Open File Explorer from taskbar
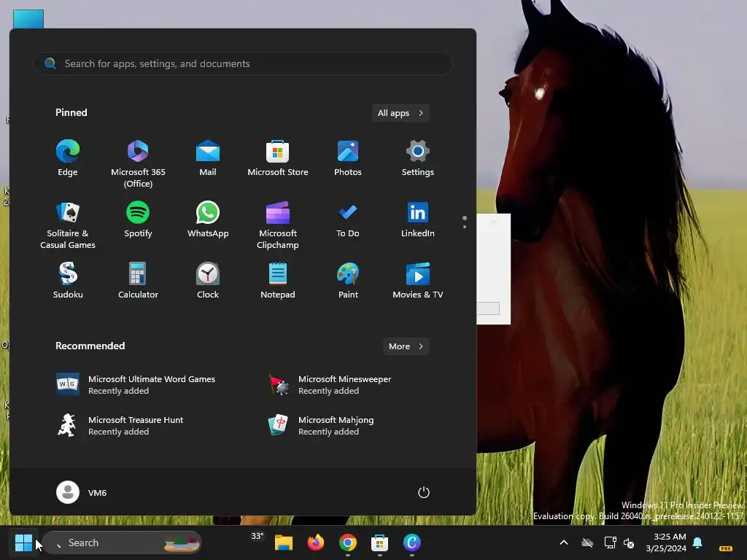Screen dimensions: 747x560 tap(284, 542)
